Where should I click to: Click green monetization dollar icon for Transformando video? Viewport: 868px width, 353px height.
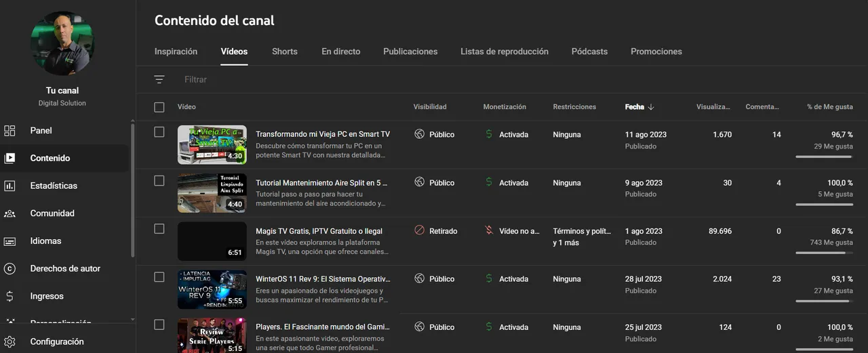click(x=489, y=134)
